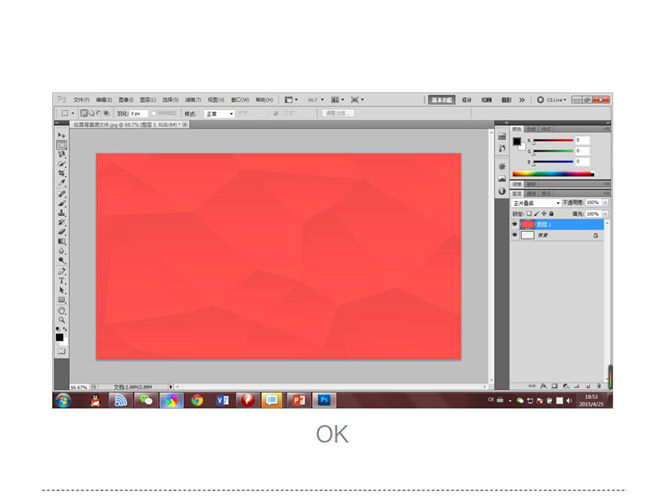Hide the red Layer 1 visibility eye
668x501 pixels.
(515, 224)
